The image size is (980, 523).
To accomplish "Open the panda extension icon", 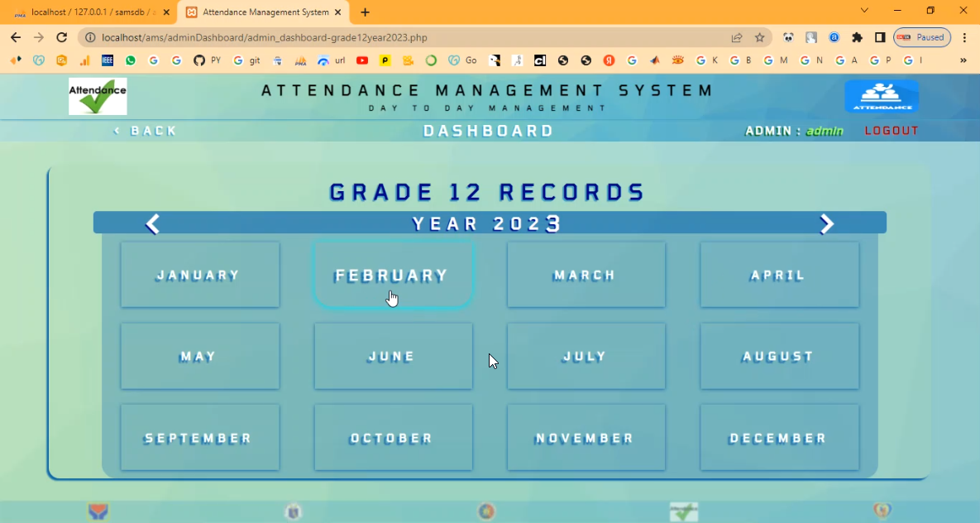I will [788, 37].
